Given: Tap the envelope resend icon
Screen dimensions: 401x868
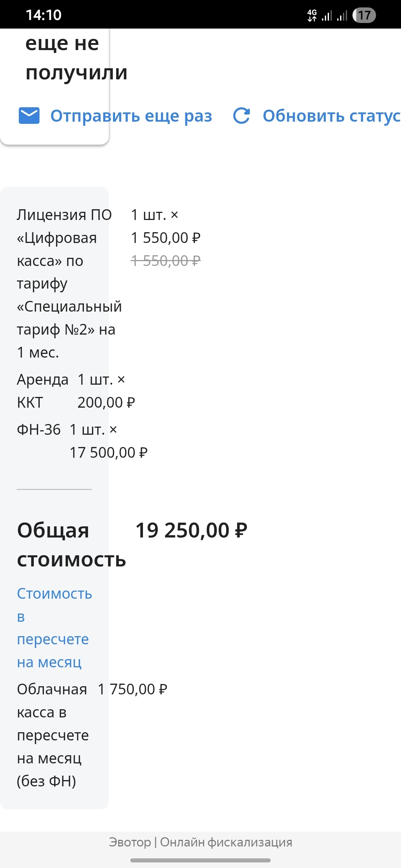Looking at the screenshot, I should 29,116.
